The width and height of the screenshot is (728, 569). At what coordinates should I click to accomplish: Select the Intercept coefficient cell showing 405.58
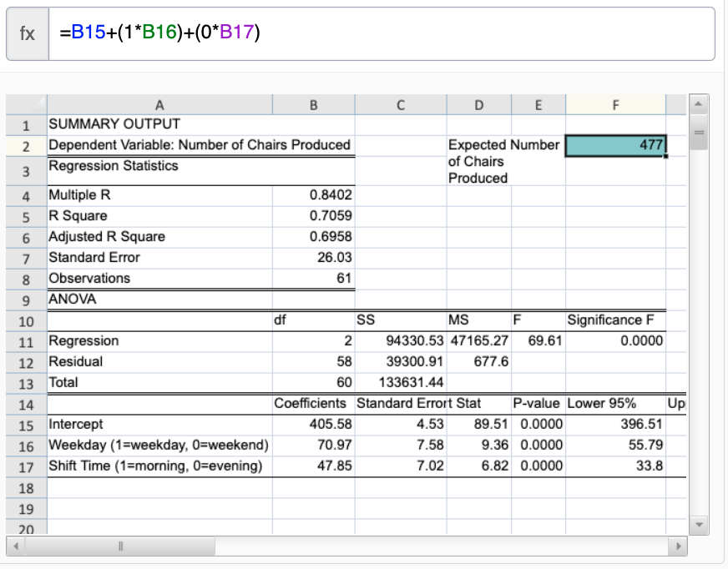point(313,425)
